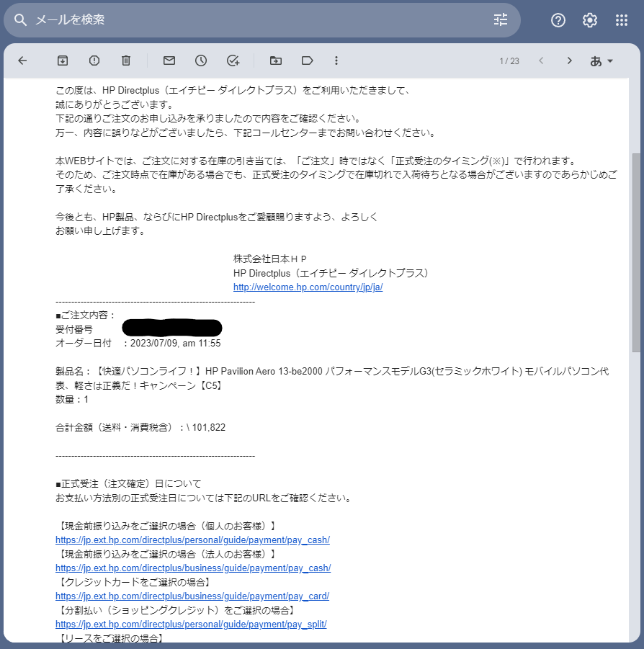Image resolution: width=644 pixels, height=649 pixels.
Task: Click order date 2023/07/09, am 11:55
Action: click(176, 344)
